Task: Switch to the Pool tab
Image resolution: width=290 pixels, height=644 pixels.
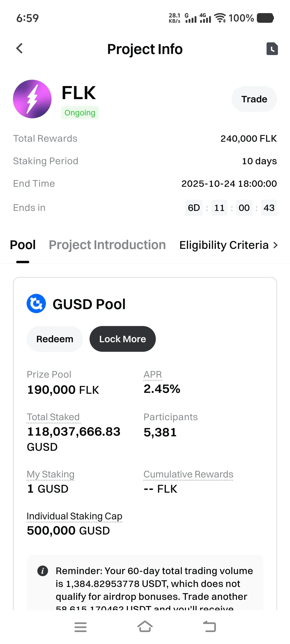Action: tap(23, 245)
